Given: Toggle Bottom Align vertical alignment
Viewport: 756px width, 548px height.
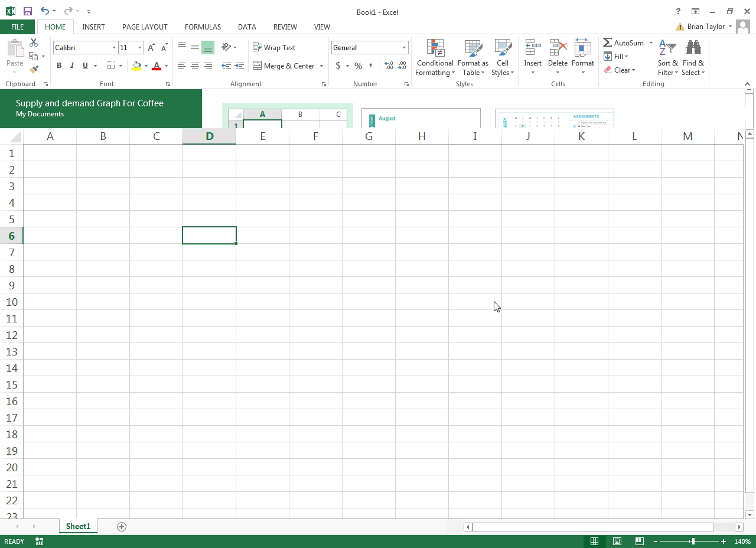Looking at the screenshot, I should 208,47.
